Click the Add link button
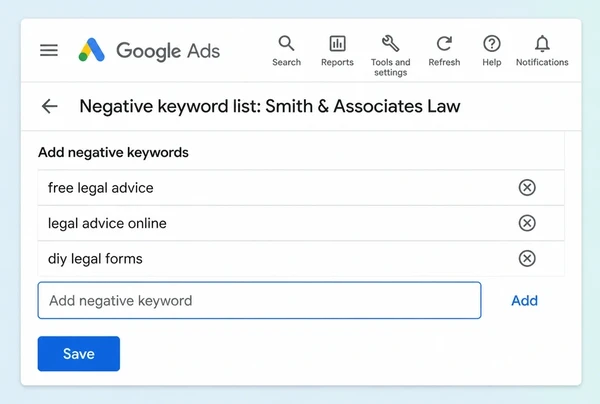The width and height of the screenshot is (600, 404). tap(525, 301)
